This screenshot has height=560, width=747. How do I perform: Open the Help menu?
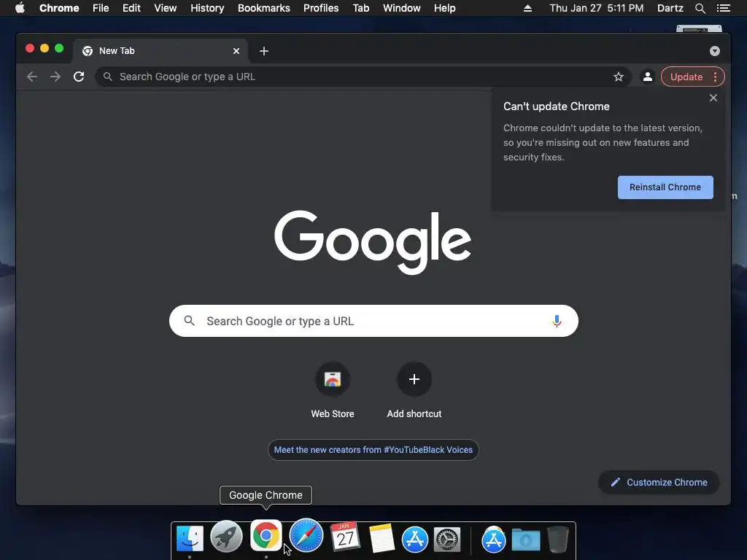click(x=444, y=8)
